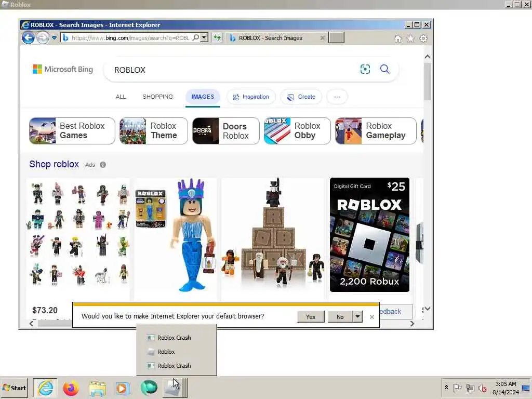Click the Internet Explorer back arrow button
532x399 pixels.
click(x=28, y=37)
